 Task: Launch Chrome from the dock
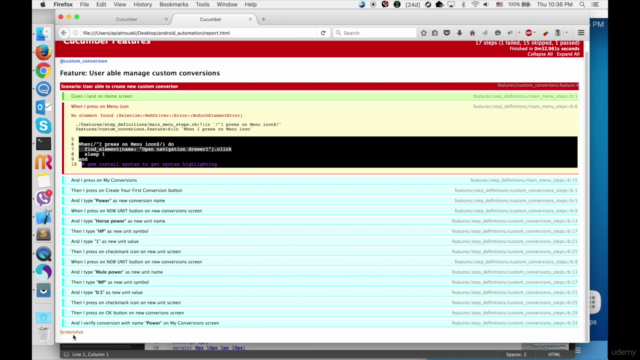pos(43,71)
